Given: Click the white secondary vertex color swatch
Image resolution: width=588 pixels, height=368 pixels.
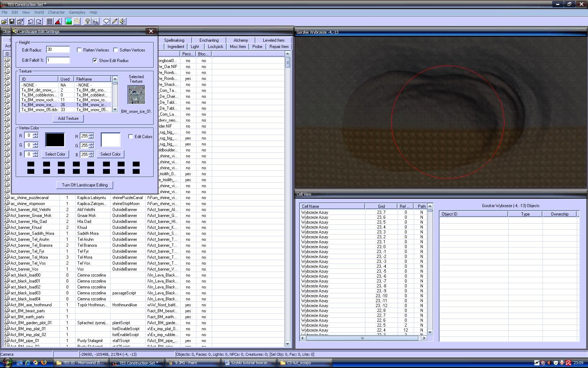Looking at the screenshot, I should point(111,139).
